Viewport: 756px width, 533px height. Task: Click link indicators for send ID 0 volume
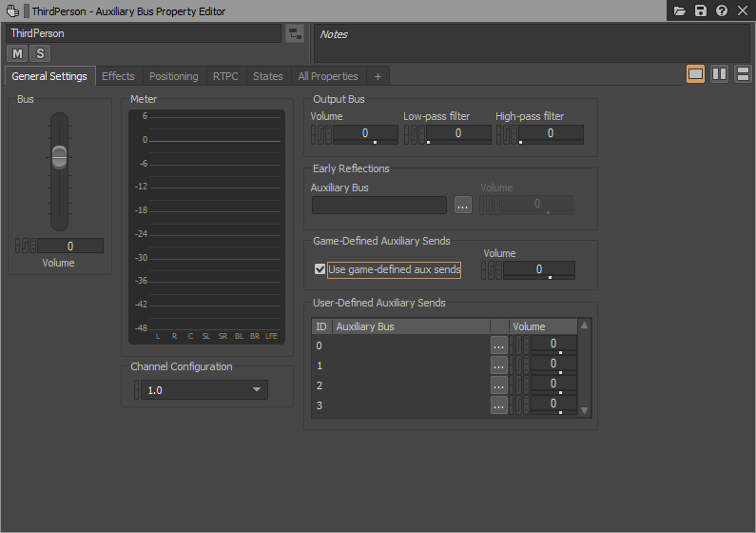520,345
